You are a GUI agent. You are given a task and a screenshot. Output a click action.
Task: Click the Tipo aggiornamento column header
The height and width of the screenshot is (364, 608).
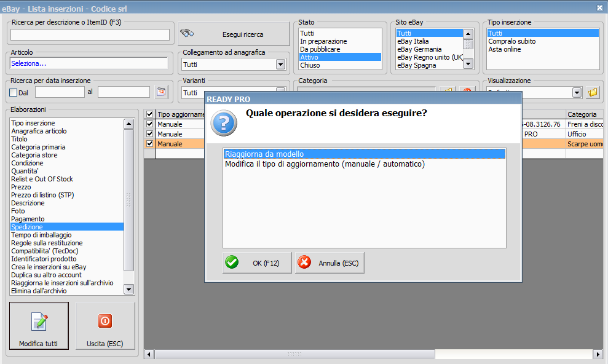pyautogui.click(x=180, y=114)
